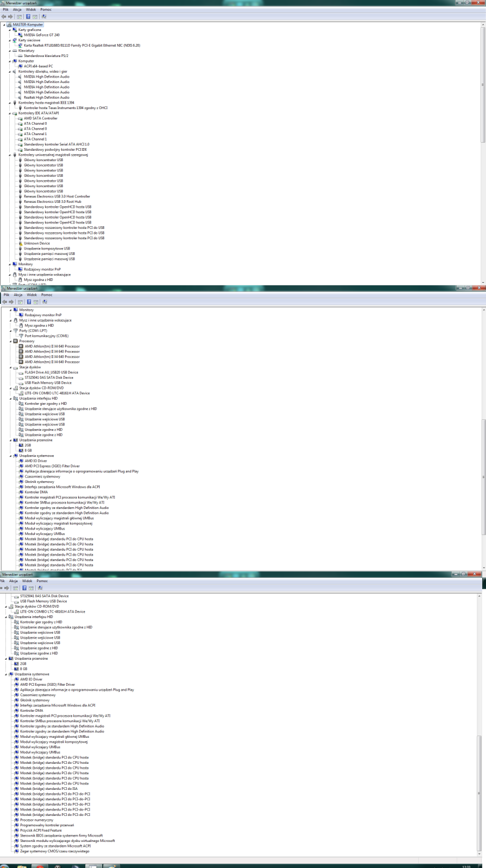
Task: Click scroll-down arrow in middle window
Action: [x=483, y=567]
